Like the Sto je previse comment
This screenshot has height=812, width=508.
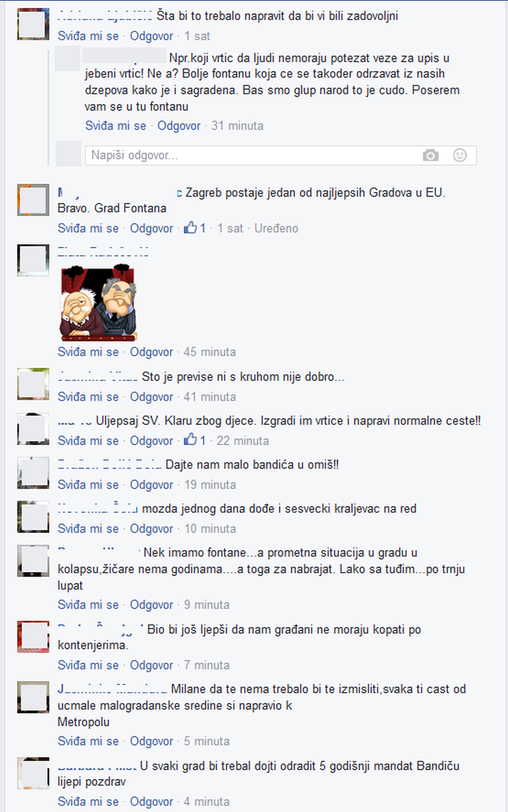point(88,397)
